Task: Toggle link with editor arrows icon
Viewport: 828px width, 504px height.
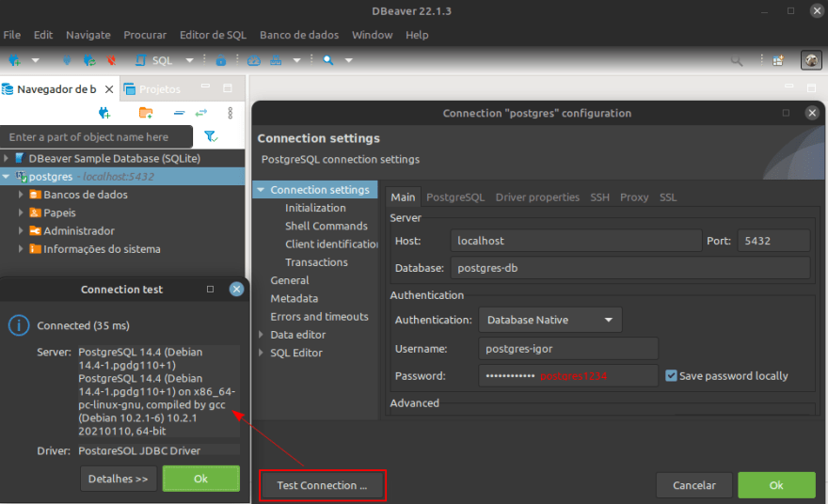Action: click(x=201, y=113)
